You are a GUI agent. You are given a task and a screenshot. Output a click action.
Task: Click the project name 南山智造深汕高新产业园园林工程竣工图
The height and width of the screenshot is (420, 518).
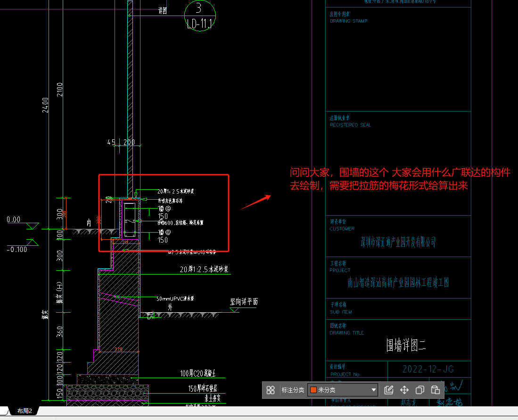point(398,283)
